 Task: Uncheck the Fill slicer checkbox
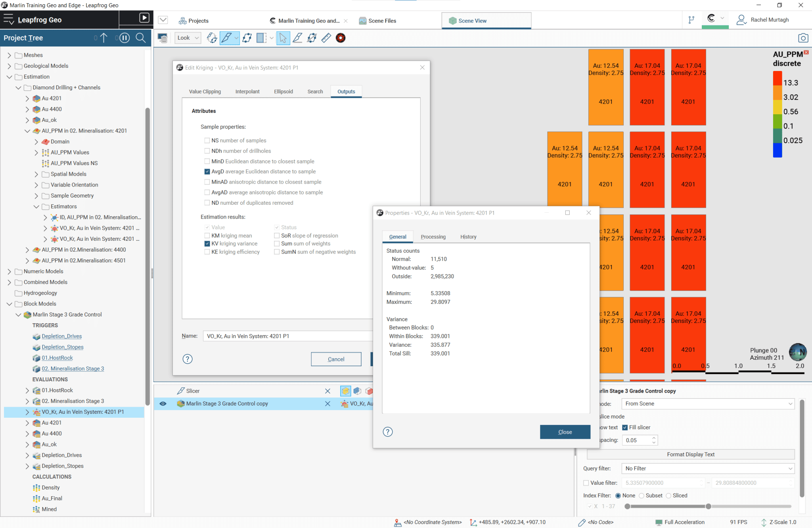[x=625, y=428]
